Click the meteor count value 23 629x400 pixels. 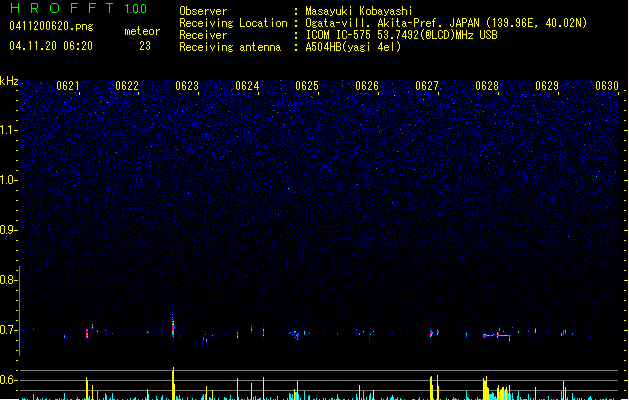click(x=145, y=46)
